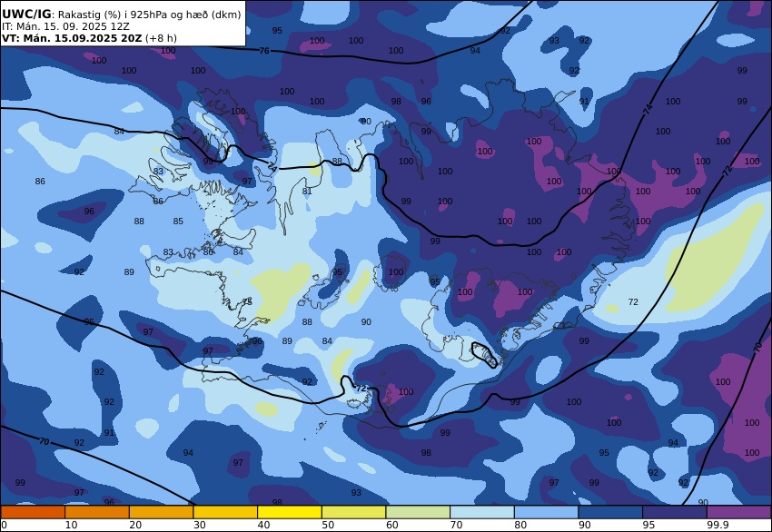
Task: Click the color scale tick label '95'
Action: (648, 525)
